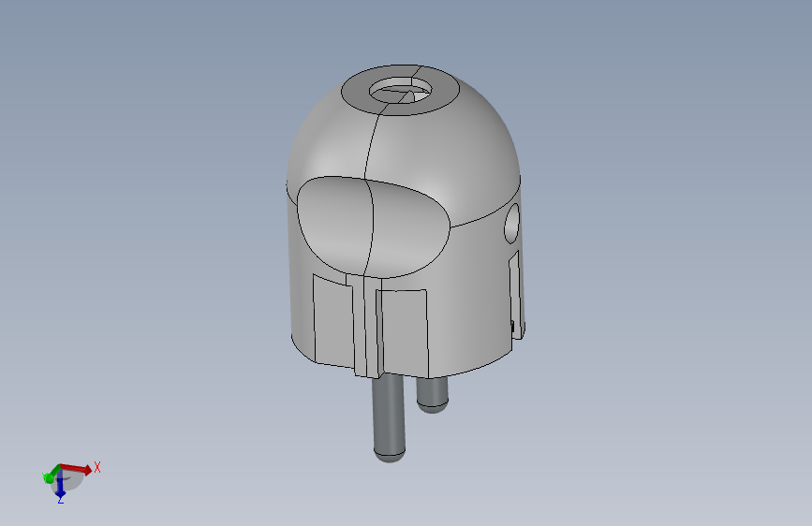Viewport: 812px width, 526px height.
Task: Click the green Y axis of the triad
Action: pyautogui.click(x=52, y=475)
